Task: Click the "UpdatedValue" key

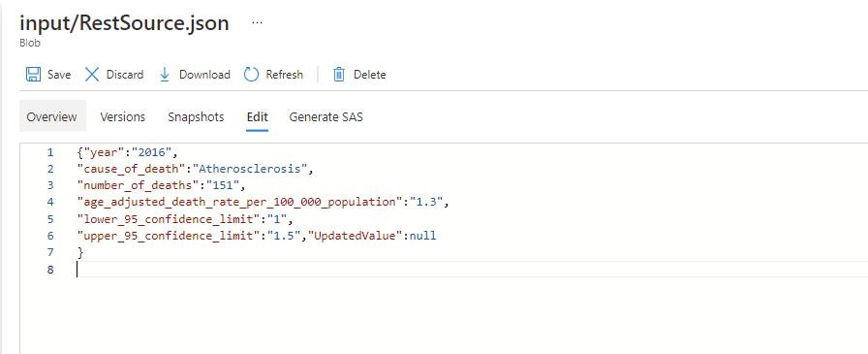Action: 355,236
